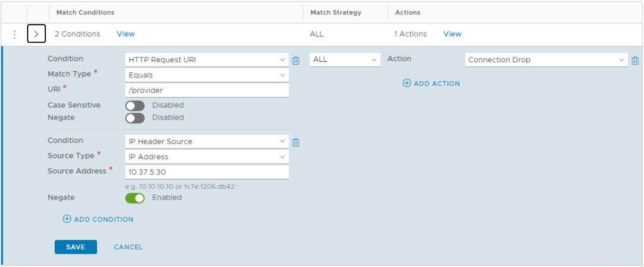Toggle the Case Sensitive switch
This screenshot has height=267, width=644.
[135, 106]
